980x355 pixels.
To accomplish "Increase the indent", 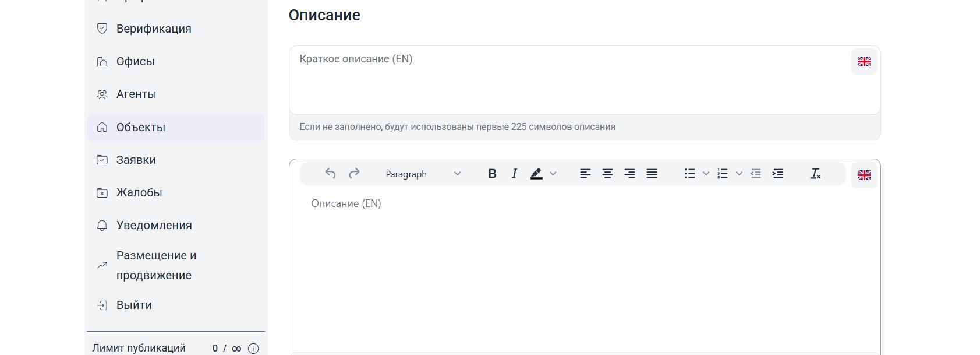I will pyautogui.click(x=778, y=174).
